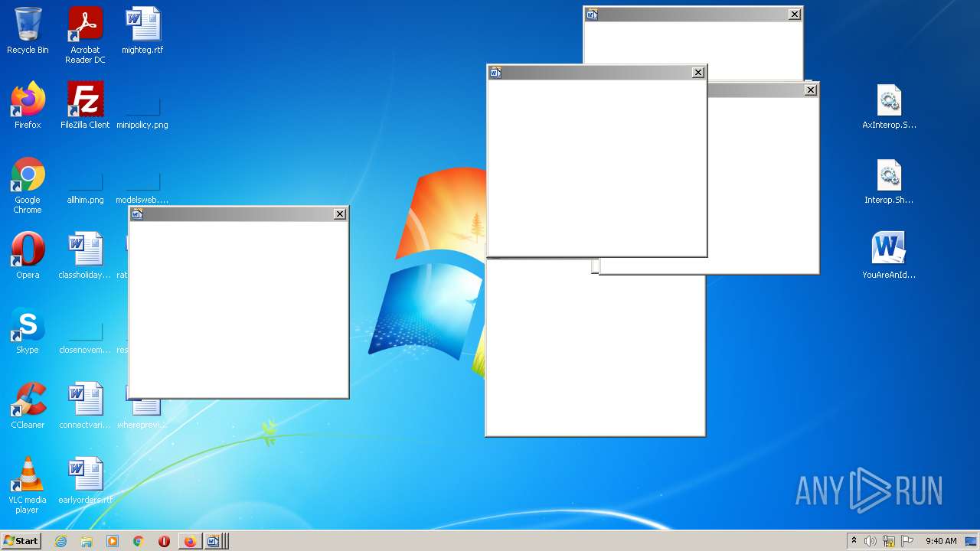Click the 9:40 AM system clock
980x551 pixels.
click(x=941, y=541)
